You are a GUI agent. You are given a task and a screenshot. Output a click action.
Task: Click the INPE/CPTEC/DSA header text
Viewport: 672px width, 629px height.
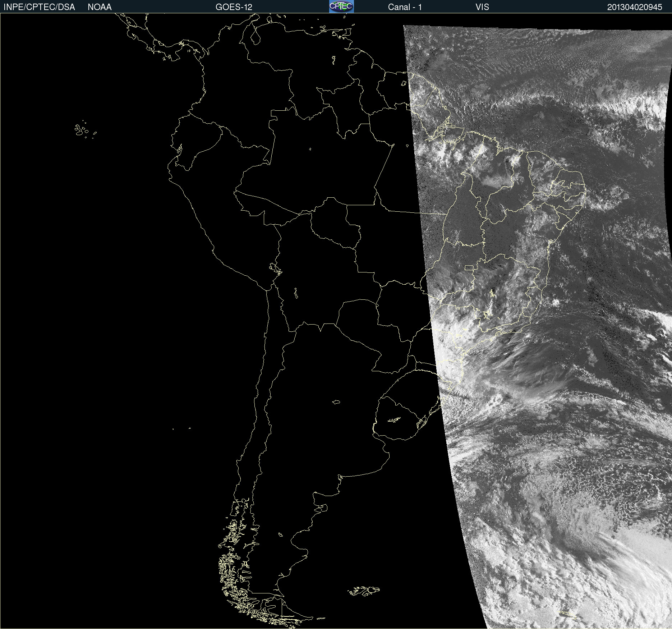click(39, 7)
